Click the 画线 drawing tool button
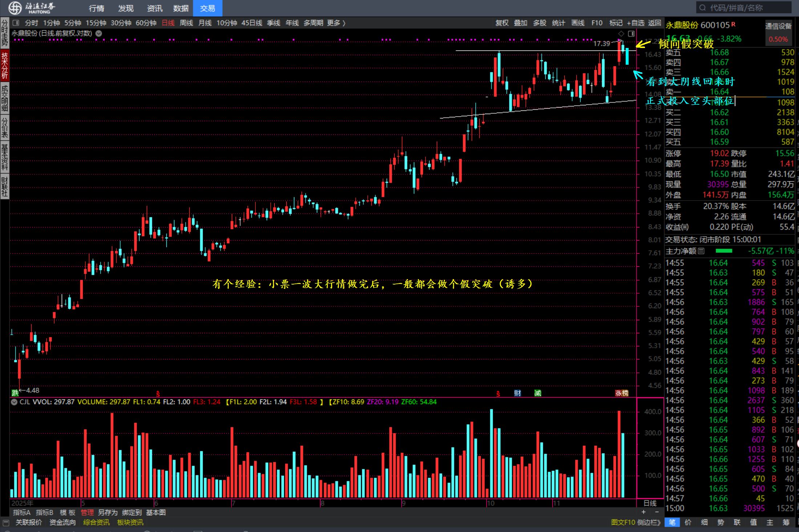The width and height of the screenshot is (799, 532). pyautogui.click(x=577, y=23)
